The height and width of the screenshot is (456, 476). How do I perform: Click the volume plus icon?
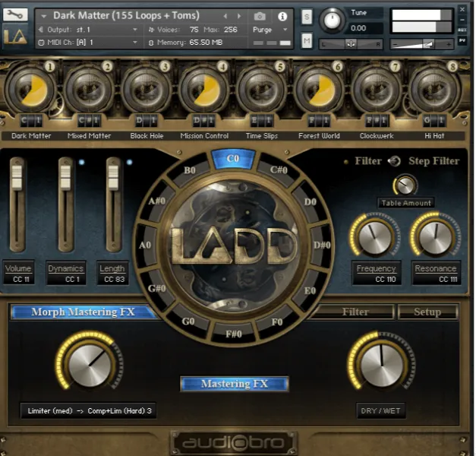[449, 44]
